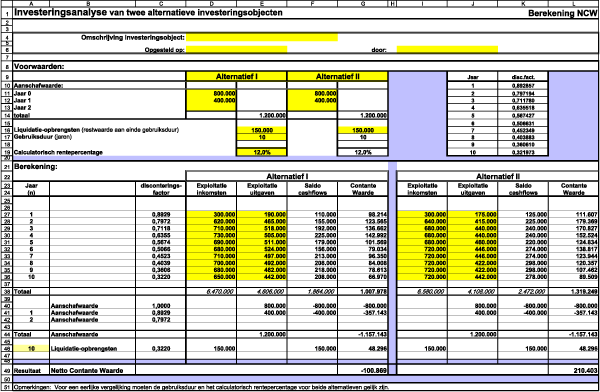Image resolution: width=600 pixels, height=392 pixels.
Task: Select Alternatief I Netto Contante Waarde result -100.869
Action: [362, 370]
